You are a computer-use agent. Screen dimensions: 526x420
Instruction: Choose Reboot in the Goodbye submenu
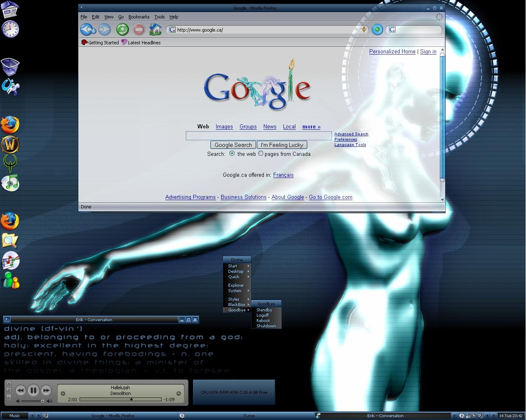(x=266, y=320)
